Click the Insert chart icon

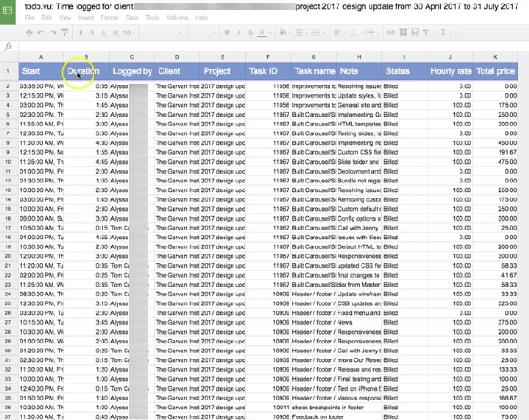point(415,33)
